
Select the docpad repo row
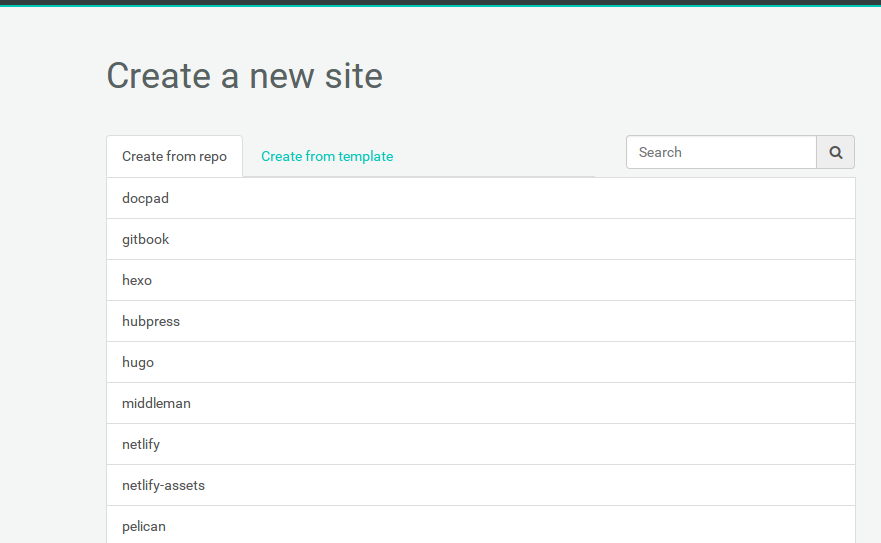(x=481, y=198)
